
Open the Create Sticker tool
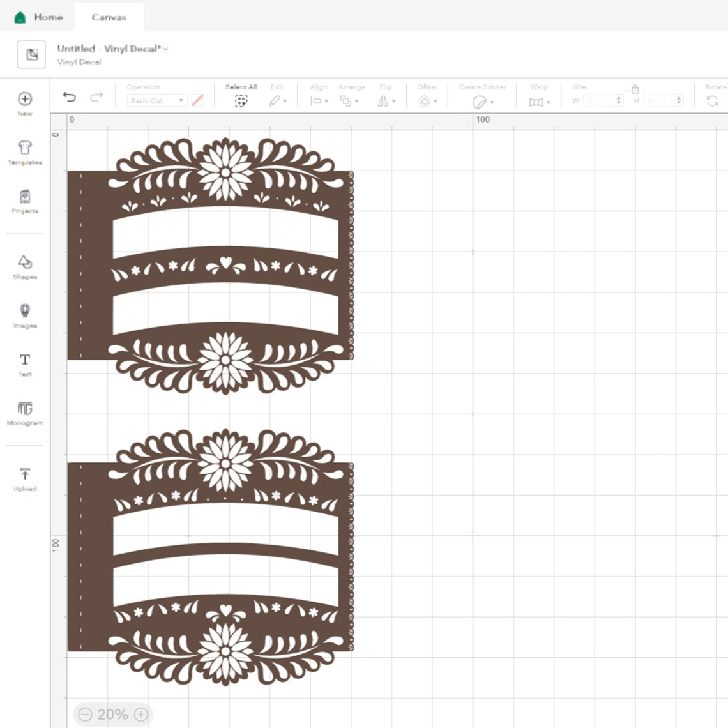tap(480, 101)
